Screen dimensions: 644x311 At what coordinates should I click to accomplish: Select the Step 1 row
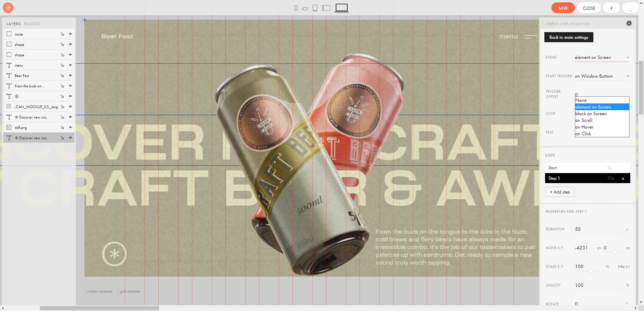coord(587,178)
